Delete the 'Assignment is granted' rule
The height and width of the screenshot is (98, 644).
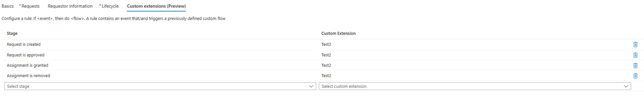point(635,65)
